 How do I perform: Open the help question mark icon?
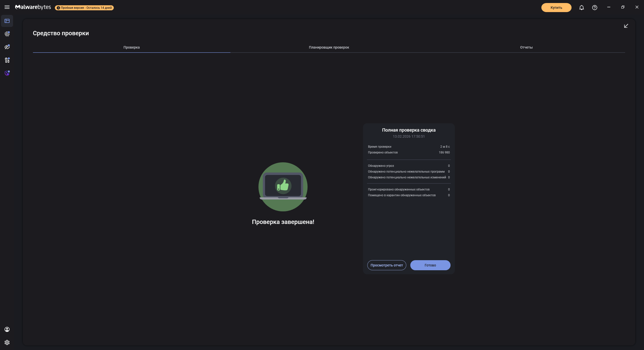(x=594, y=8)
